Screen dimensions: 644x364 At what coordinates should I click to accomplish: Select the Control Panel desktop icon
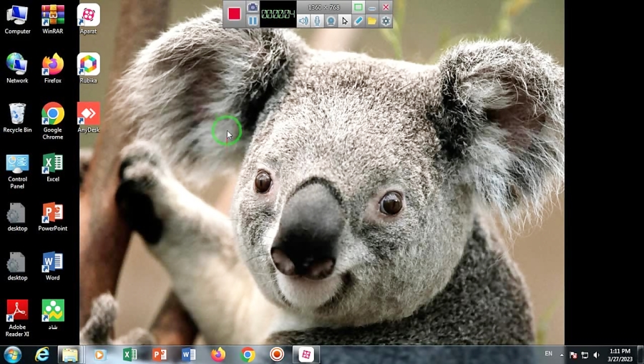17,171
